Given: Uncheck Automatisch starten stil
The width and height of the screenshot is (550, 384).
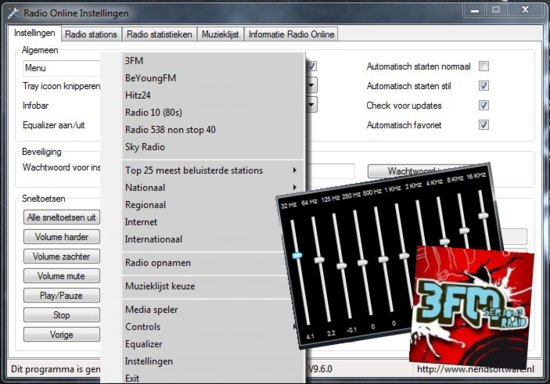Looking at the screenshot, I should (x=484, y=86).
